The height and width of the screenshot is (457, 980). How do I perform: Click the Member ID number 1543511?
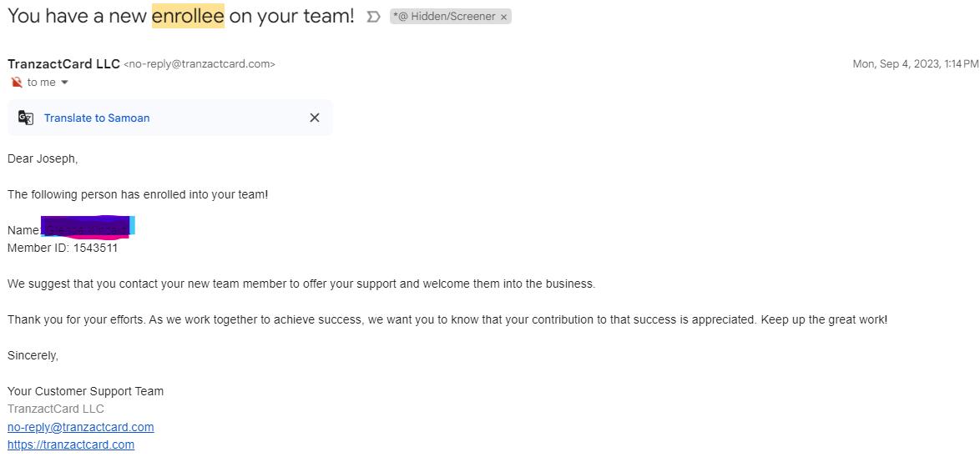[x=95, y=248]
